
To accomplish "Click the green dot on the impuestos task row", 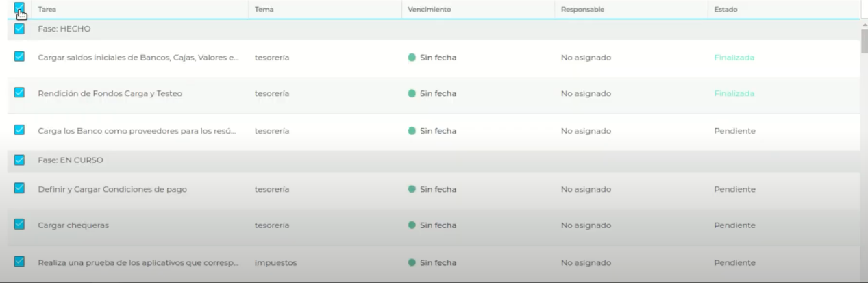I will pos(412,262).
